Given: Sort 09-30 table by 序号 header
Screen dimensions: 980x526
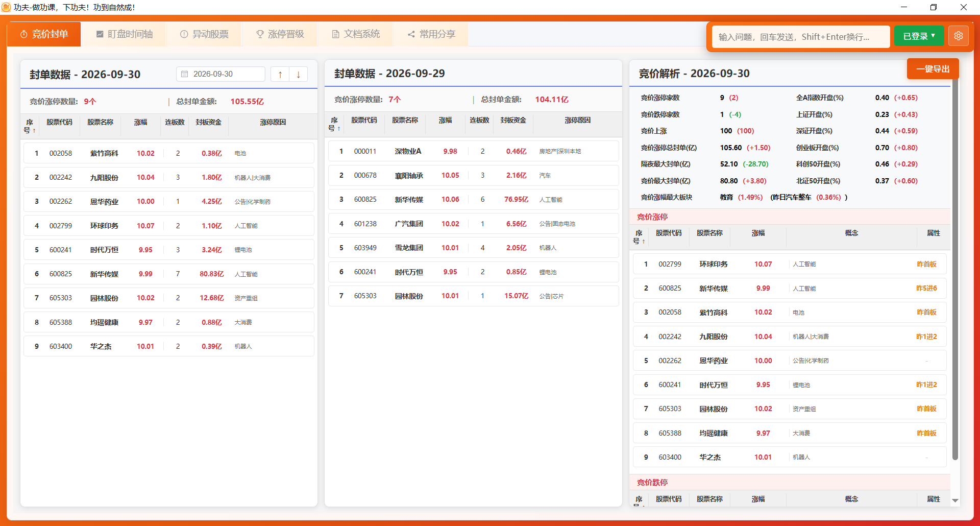Looking at the screenshot, I should tap(30, 126).
